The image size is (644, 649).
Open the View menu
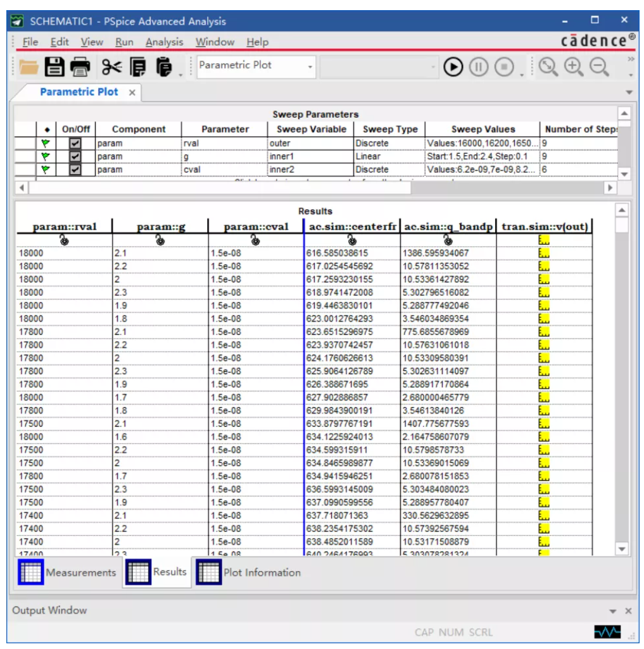[x=91, y=42]
